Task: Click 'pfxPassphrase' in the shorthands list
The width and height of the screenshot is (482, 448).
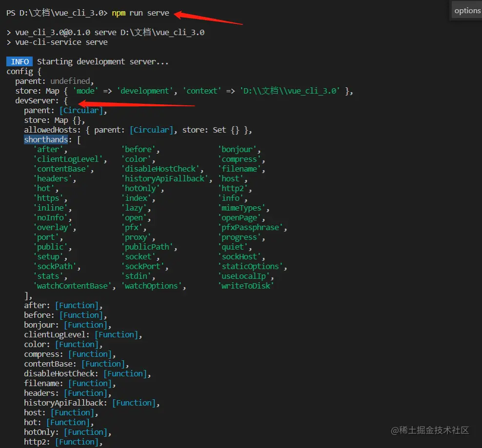Action: [x=250, y=227]
